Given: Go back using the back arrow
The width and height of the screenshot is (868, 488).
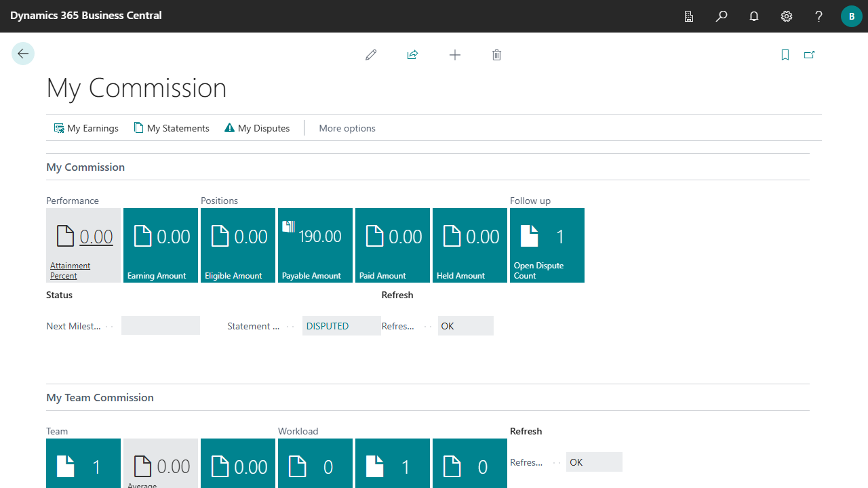Looking at the screenshot, I should pos(23,54).
